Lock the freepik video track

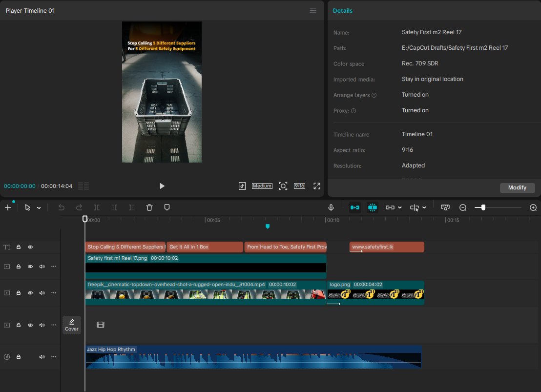tap(19, 293)
